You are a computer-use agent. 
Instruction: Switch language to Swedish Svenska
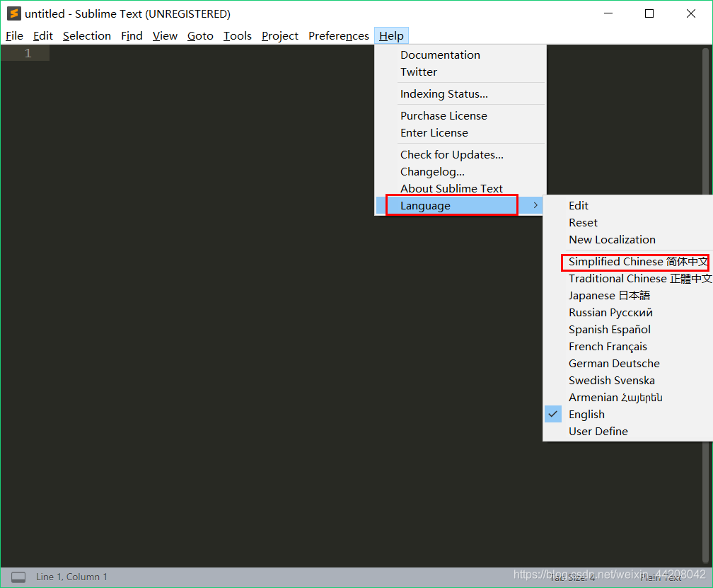coord(628,380)
